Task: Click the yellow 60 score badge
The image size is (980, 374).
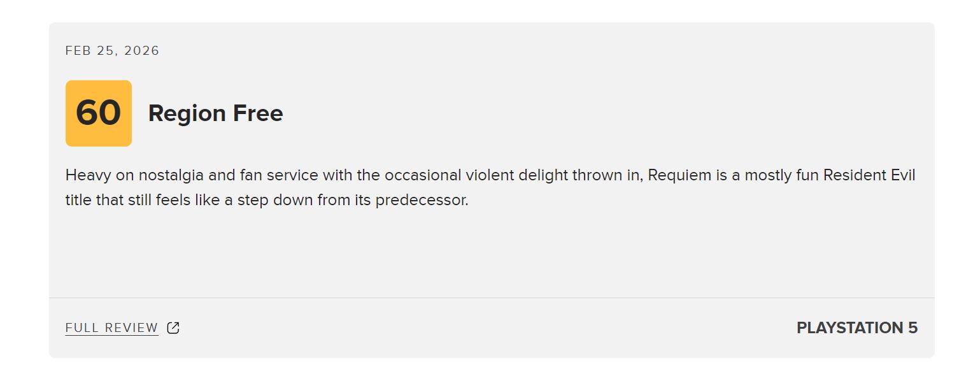Action: pyautogui.click(x=99, y=113)
